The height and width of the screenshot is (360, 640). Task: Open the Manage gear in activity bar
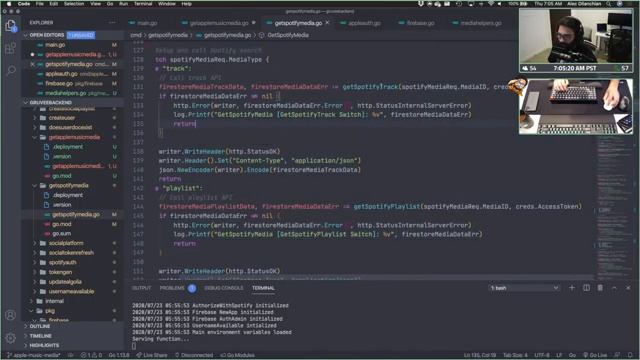[x=11, y=338]
